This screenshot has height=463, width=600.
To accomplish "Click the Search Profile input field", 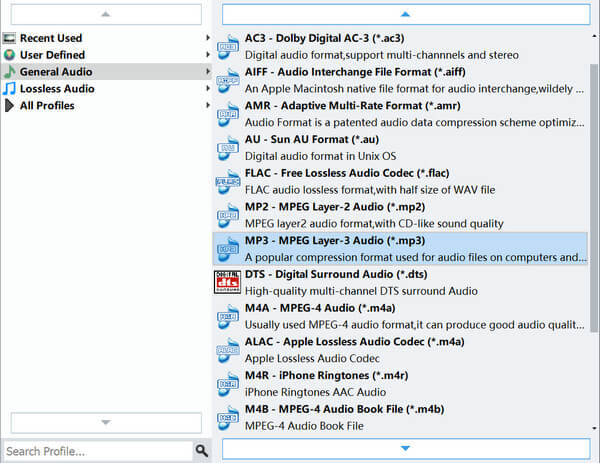I will [98, 451].
